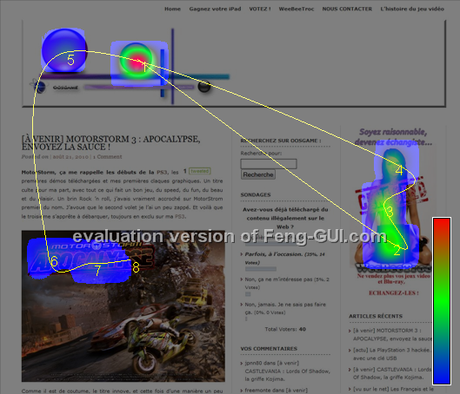460x394 pixels.
Task: Click the green tweeted button
Action: click(x=200, y=171)
